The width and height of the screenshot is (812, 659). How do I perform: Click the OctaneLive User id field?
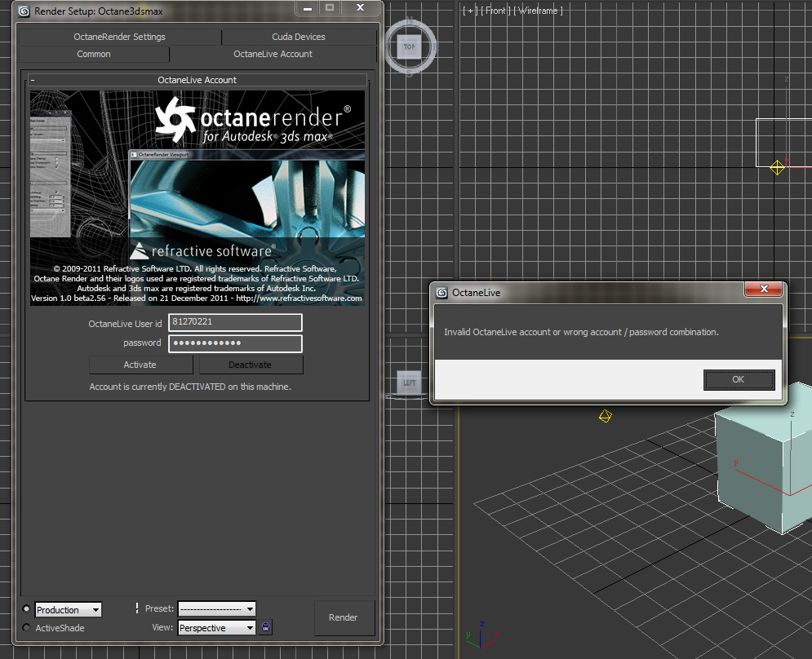235,322
